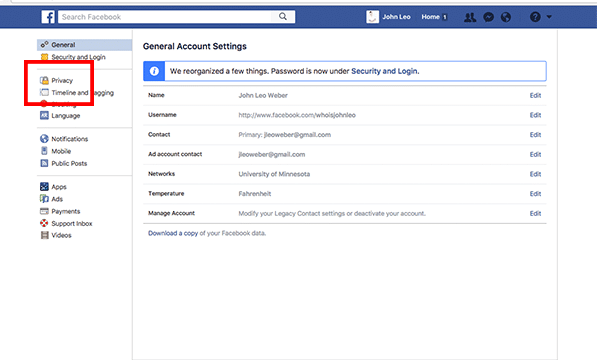600x360 pixels.
Task: Click the Ads icon in sidebar
Action: 44,199
